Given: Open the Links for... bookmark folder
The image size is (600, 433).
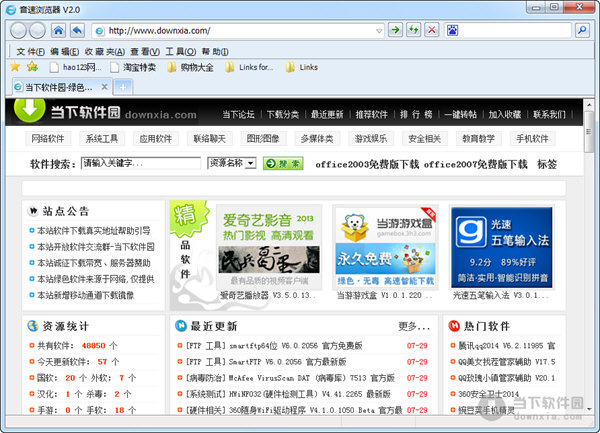Looking at the screenshot, I should (x=249, y=67).
